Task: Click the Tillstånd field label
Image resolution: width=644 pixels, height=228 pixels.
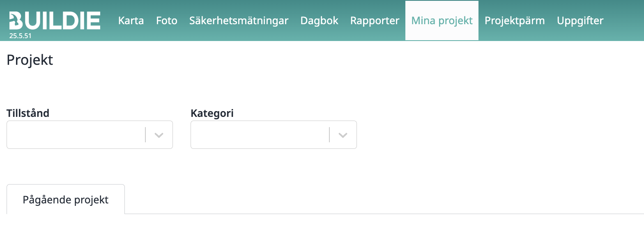Action: coord(28,113)
